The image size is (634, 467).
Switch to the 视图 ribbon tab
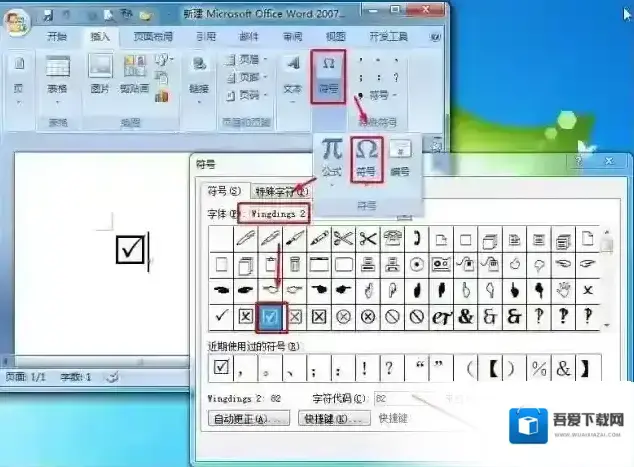tap(336, 37)
